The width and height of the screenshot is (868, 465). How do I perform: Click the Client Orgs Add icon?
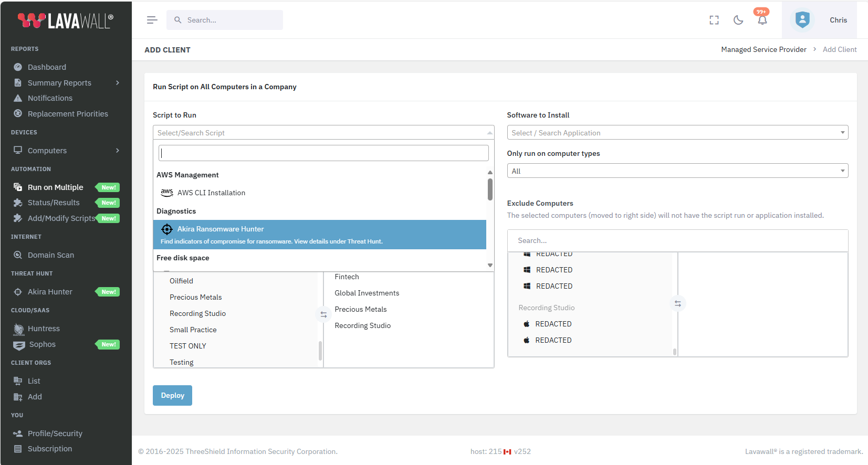[18, 397]
